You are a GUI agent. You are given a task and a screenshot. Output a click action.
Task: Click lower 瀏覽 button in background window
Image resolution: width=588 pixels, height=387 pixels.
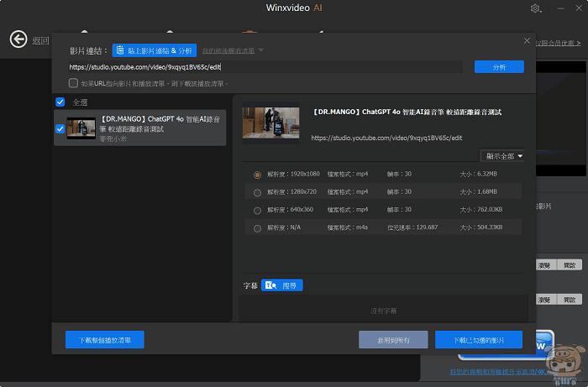pyautogui.click(x=544, y=300)
